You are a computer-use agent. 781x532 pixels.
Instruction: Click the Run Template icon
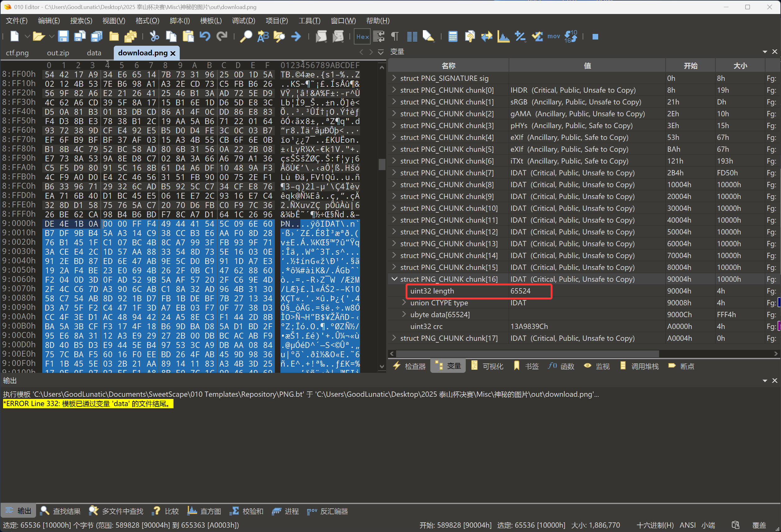338,36
